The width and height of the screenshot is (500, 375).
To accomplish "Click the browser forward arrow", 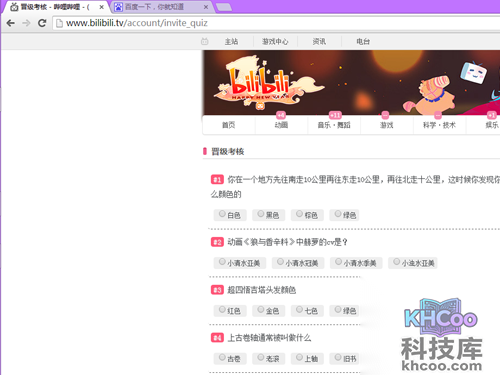I will [26, 23].
